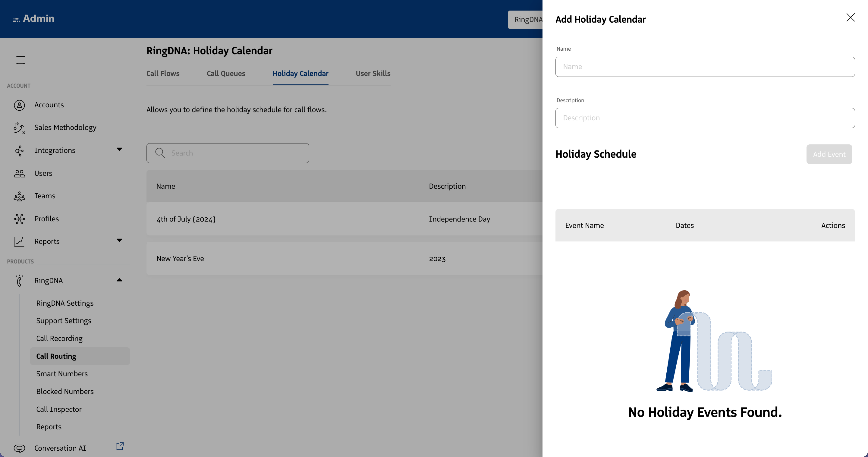Click the Add Event button
Viewport: 868px width, 457px height.
click(x=829, y=154)
